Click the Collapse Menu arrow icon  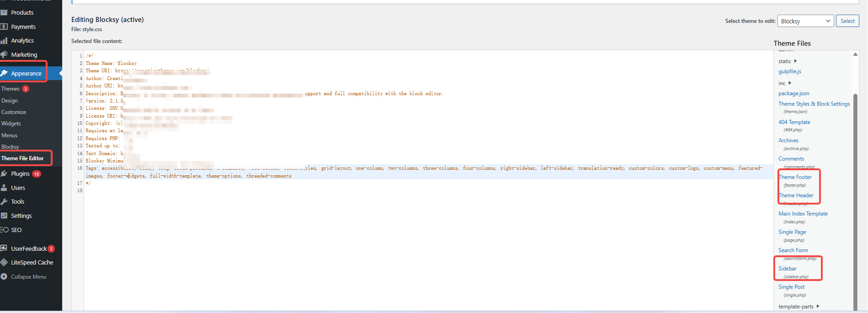pos(4,276)
